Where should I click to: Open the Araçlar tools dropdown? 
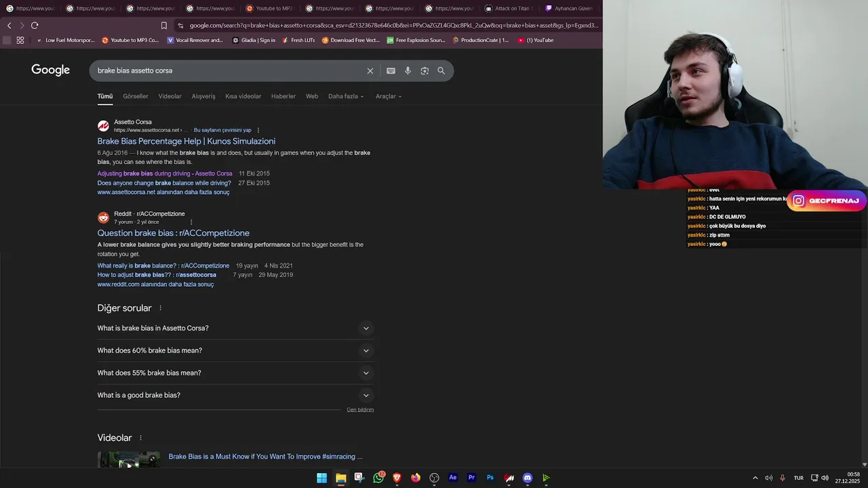tap(389, 96)
